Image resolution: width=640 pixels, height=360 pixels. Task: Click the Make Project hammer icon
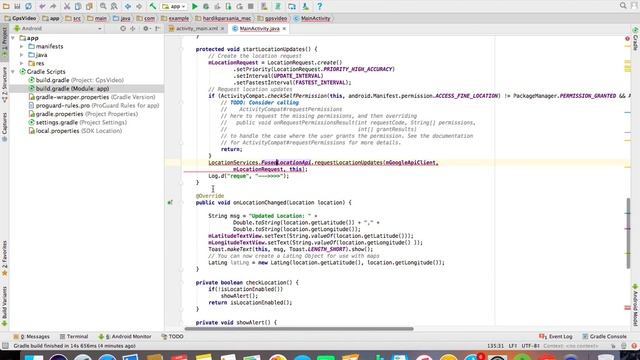click(153, 6)
